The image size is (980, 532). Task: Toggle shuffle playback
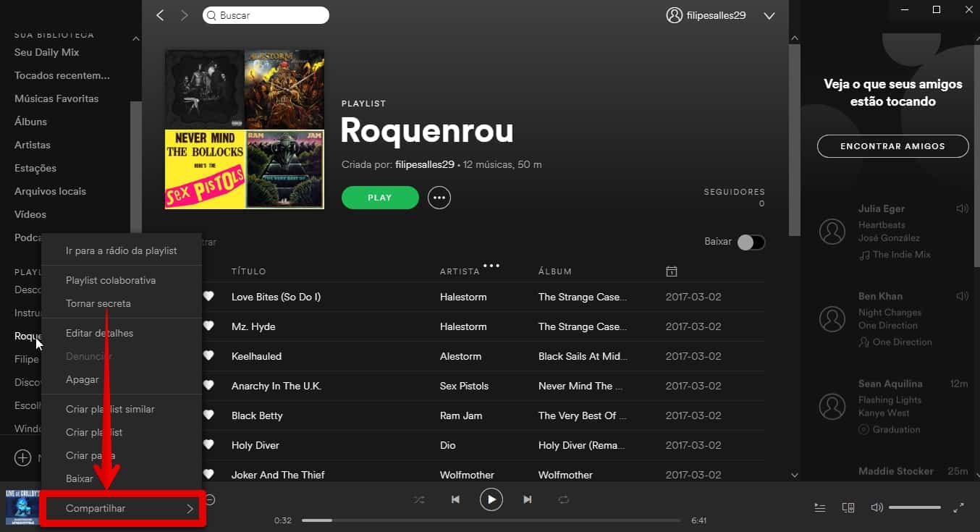[x=419, y=499]
